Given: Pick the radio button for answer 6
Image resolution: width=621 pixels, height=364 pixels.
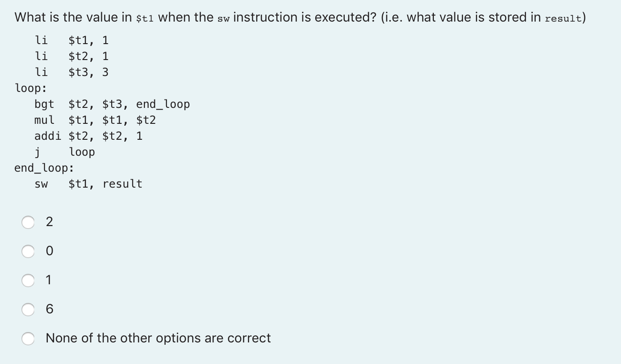Looking at the screenshot, I should tap(28, 310).
